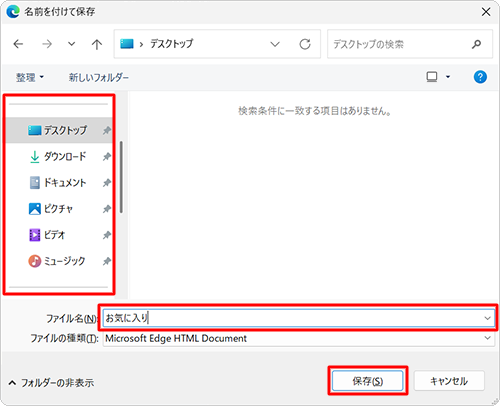Create a folder with 新しいフォルダー
Image resolution: width=500 pixels, height=406 pixels.
pyautogui.click(x=99, y=77)
